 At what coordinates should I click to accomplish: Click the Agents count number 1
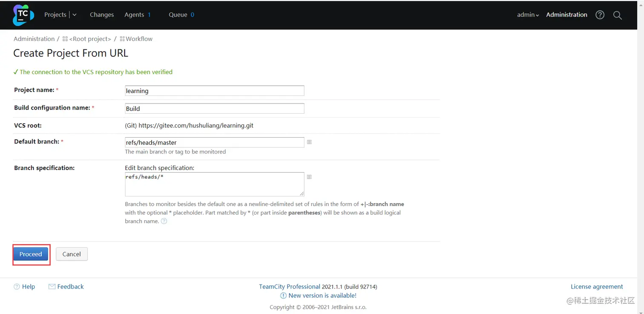coord(149,15)
